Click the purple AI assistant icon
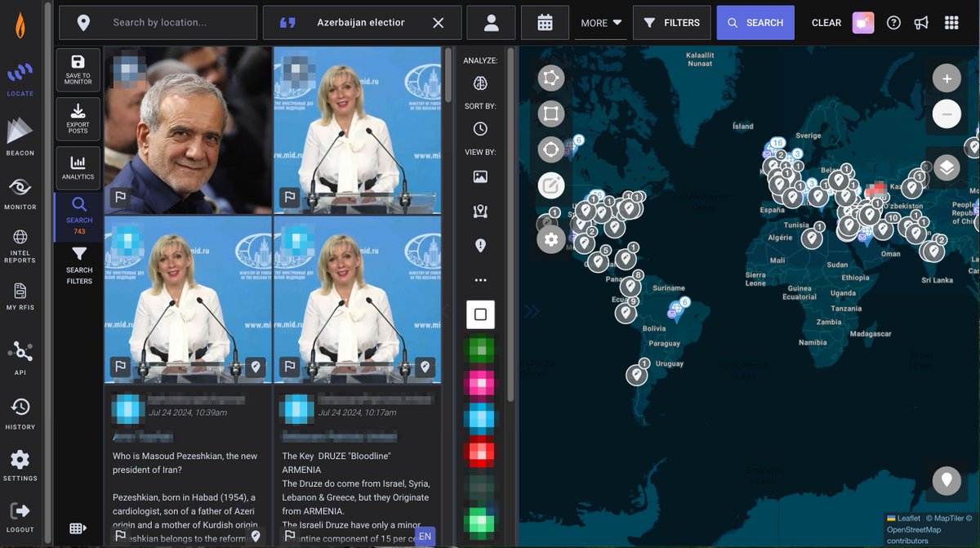 pyautogui.click(x=863, y=23)
